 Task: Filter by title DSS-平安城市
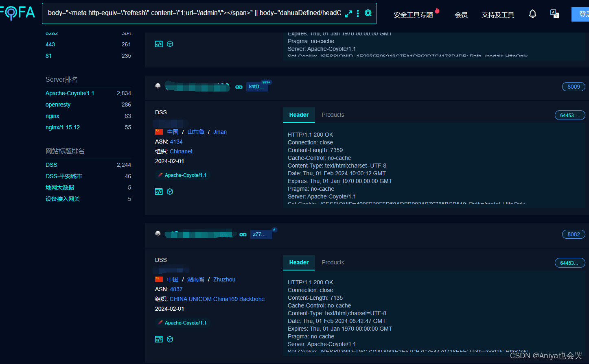point(63,176)
